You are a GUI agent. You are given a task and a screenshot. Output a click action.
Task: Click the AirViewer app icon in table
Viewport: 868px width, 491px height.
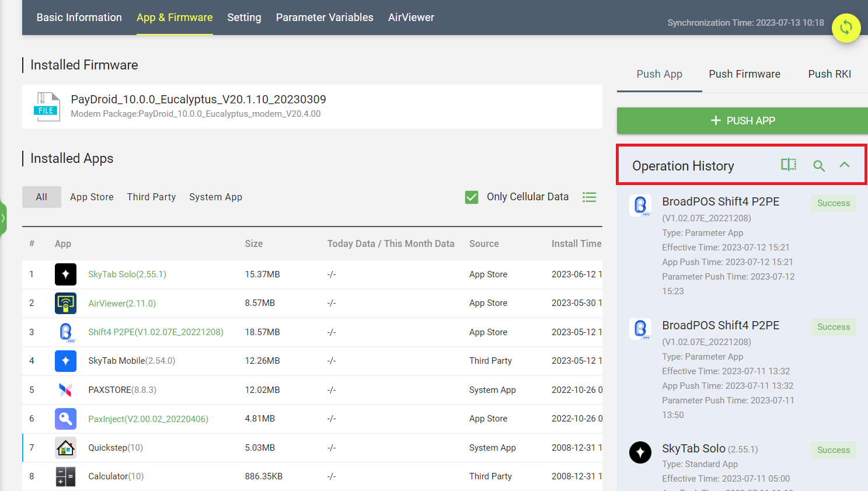click(65, 304)
